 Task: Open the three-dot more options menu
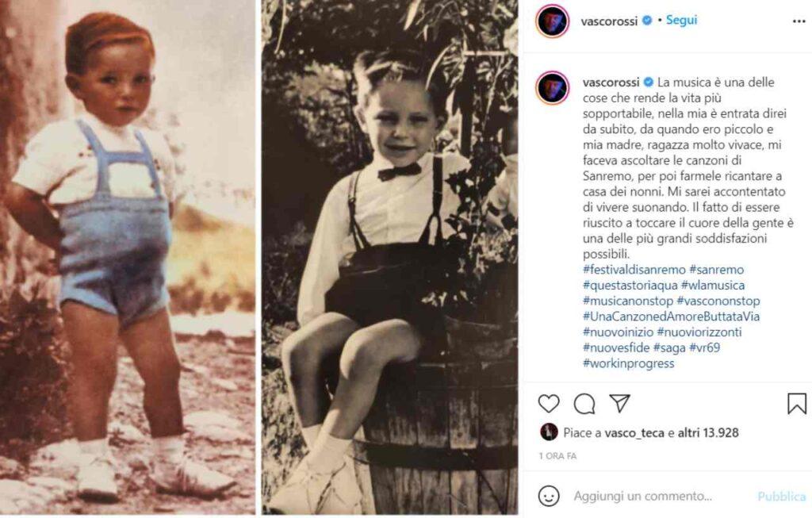[799, 21]
